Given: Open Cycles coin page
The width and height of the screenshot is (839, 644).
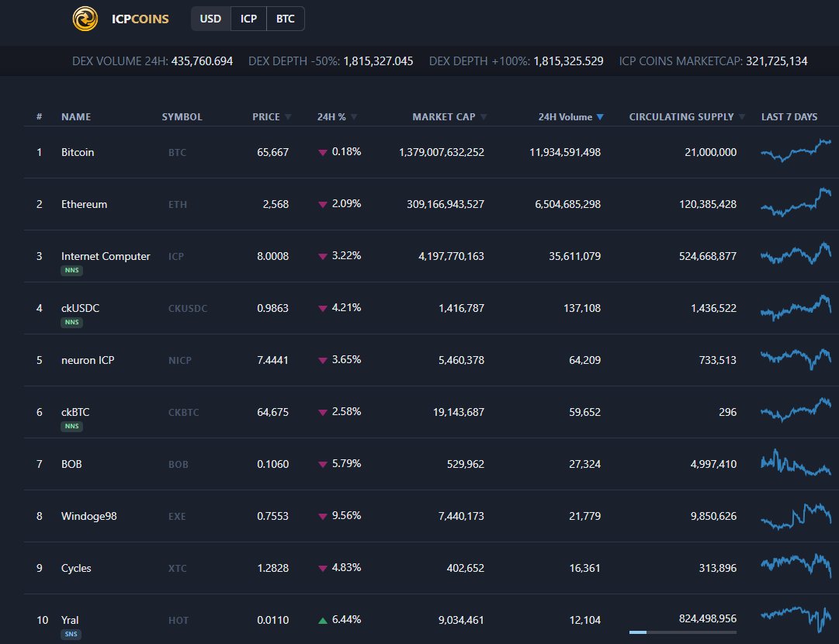Looking at the screenshot, I should 76,567.
